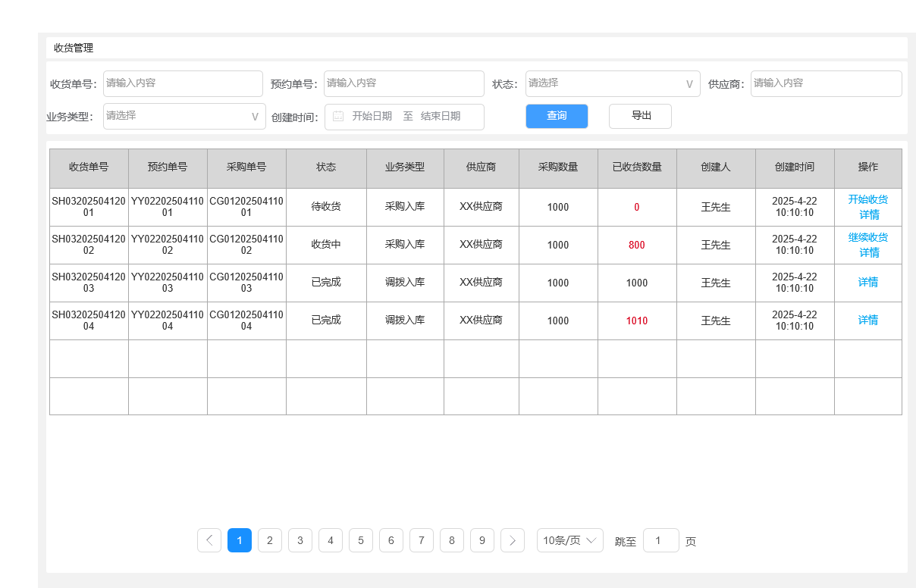Open the 业务类型 dropdown
Viewport: 916px width, 588px height.
tap(184, 116)
